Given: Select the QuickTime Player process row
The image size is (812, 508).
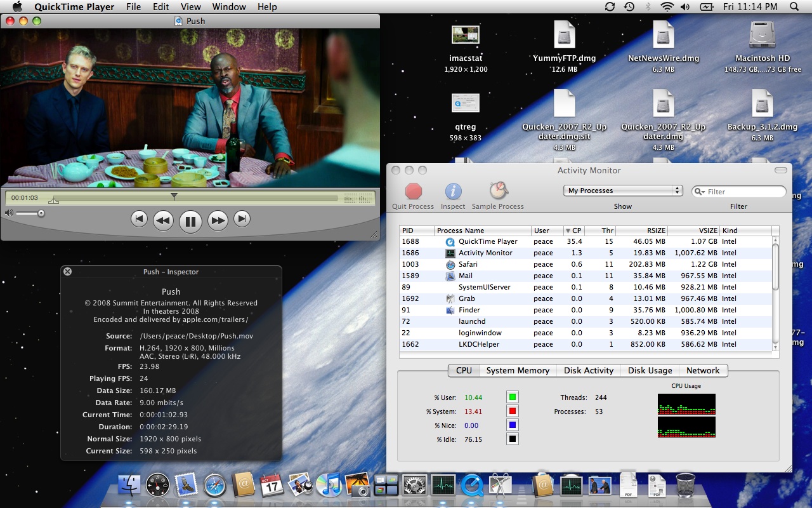Looking at the screenshot, I should [x=586, y=241].
